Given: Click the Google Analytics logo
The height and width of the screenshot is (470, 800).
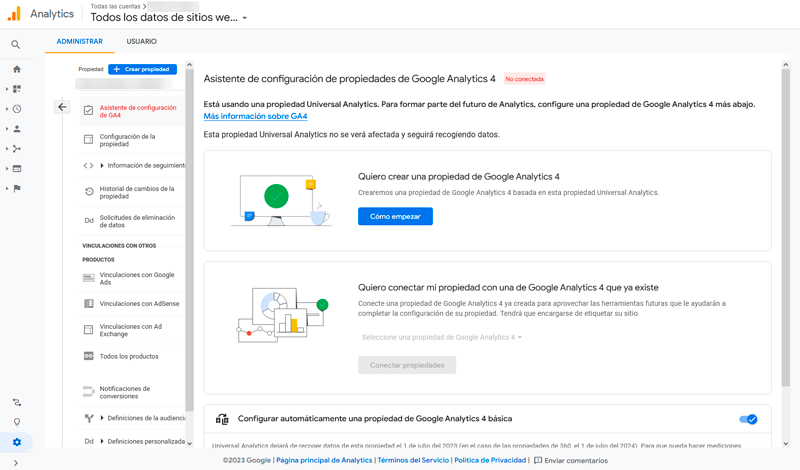Looking at the screenshot, I should pos(14,14).
